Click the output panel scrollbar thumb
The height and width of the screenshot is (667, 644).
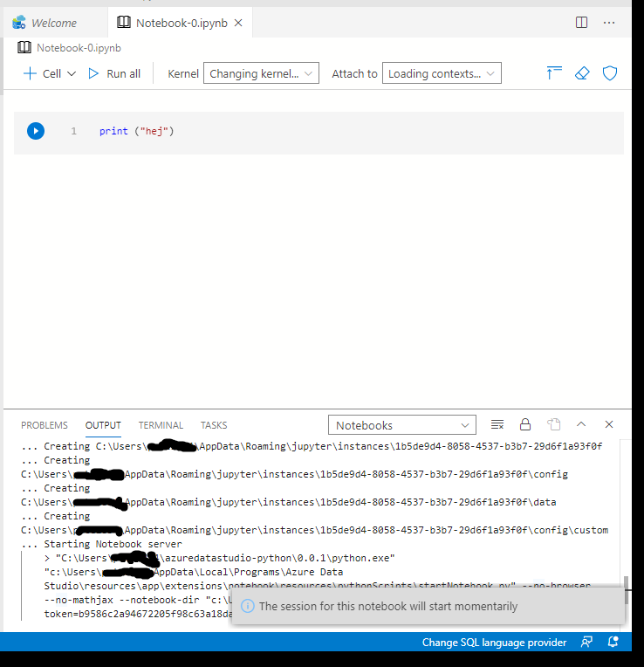coord(626,590)
